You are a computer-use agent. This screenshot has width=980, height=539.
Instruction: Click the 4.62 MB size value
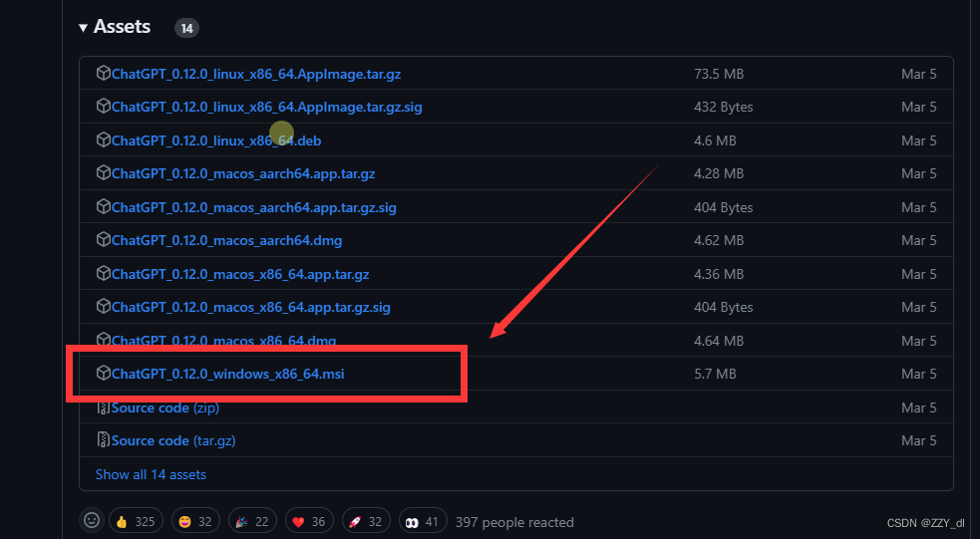tap(719, 240)
